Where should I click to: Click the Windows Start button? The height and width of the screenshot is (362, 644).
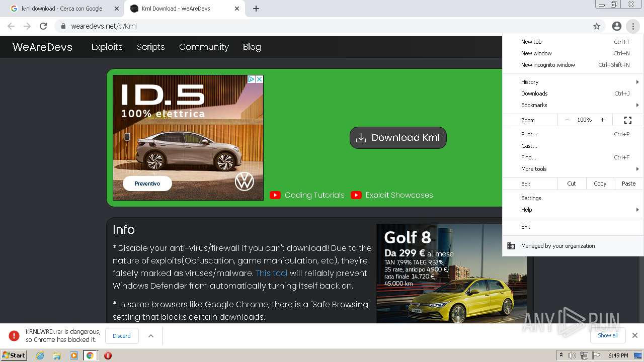point(14,355)
